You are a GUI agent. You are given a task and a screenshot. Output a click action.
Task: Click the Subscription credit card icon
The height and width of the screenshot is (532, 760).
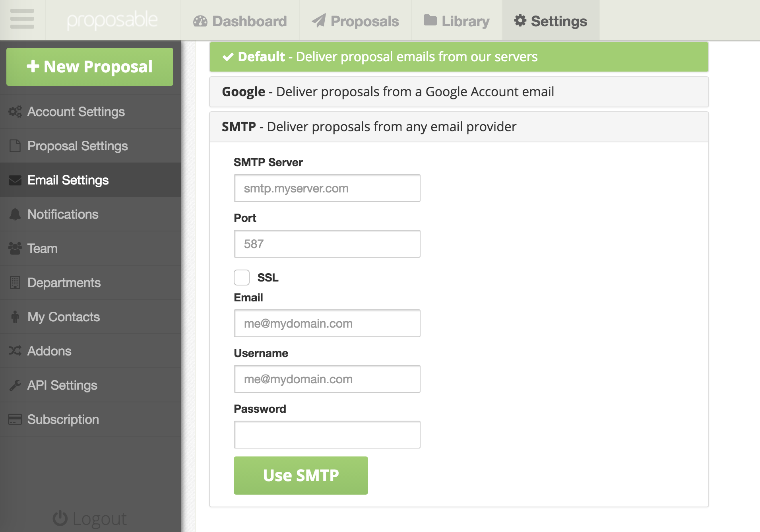(15, 419)
